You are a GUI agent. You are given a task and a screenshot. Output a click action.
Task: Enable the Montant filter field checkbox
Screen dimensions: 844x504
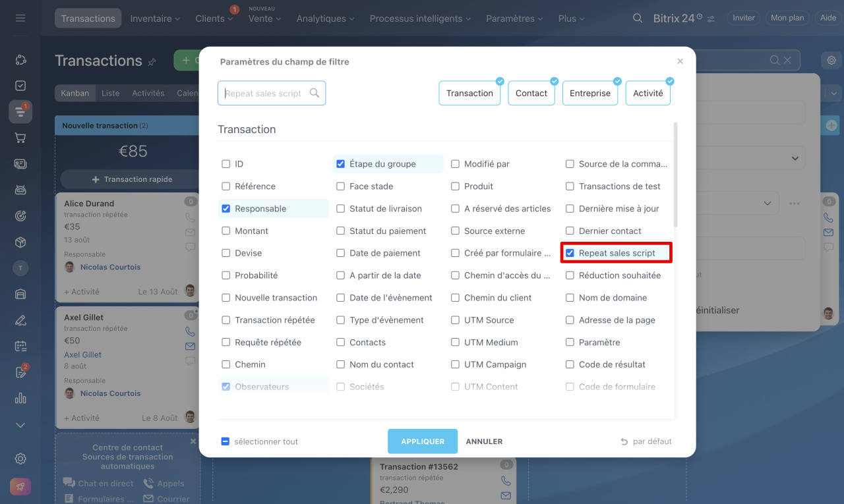[x=226, y=231]
